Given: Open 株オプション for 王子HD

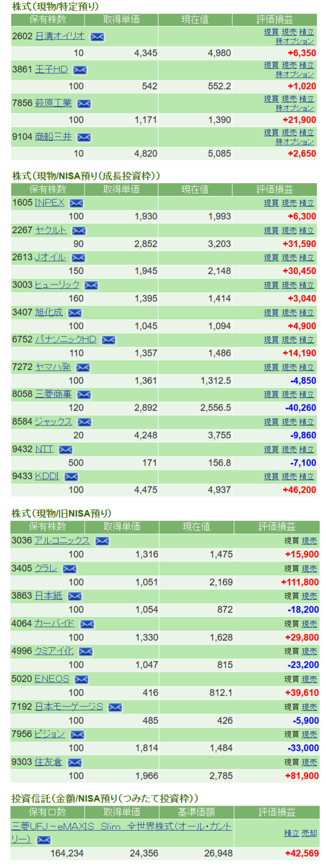Looking at the screenshot, I should click(294, 75).
